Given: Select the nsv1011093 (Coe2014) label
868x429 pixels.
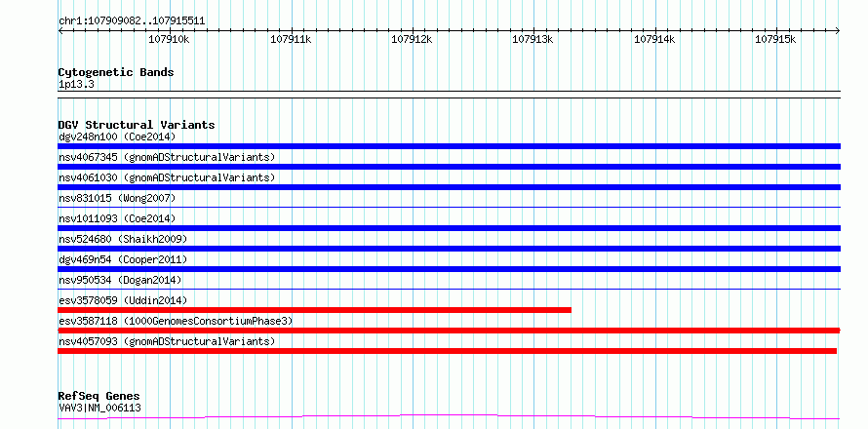Looking at the screenshot, I should pyautogui.click(x=117, y=218).
